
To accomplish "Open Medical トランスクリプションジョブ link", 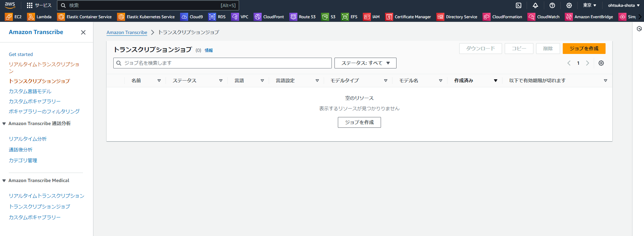I will [x=39, y=207].
